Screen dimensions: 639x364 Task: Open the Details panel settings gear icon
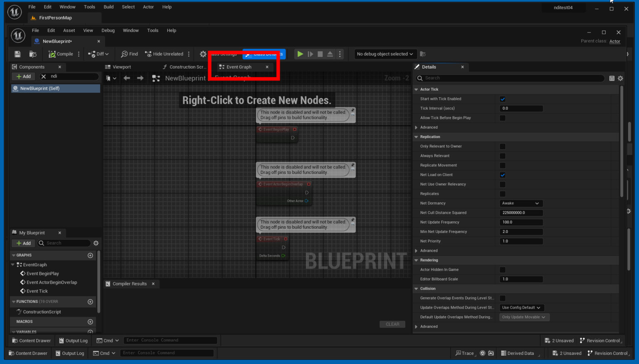(x=620, y=78)
